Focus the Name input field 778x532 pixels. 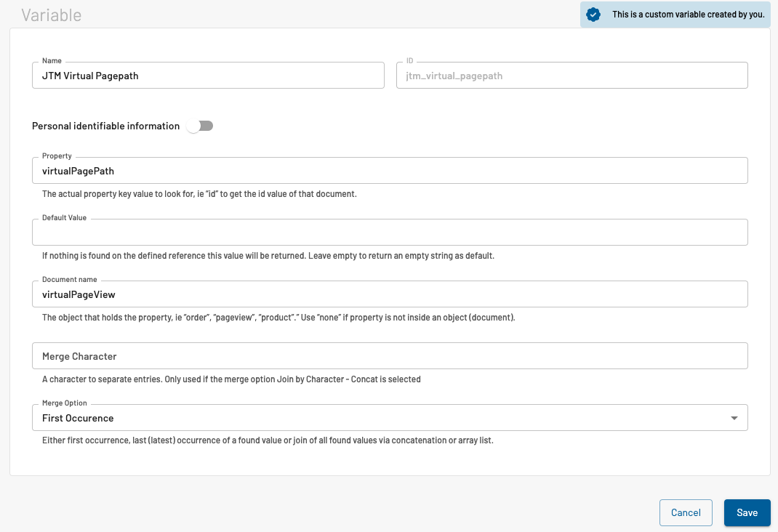[208, 76]
